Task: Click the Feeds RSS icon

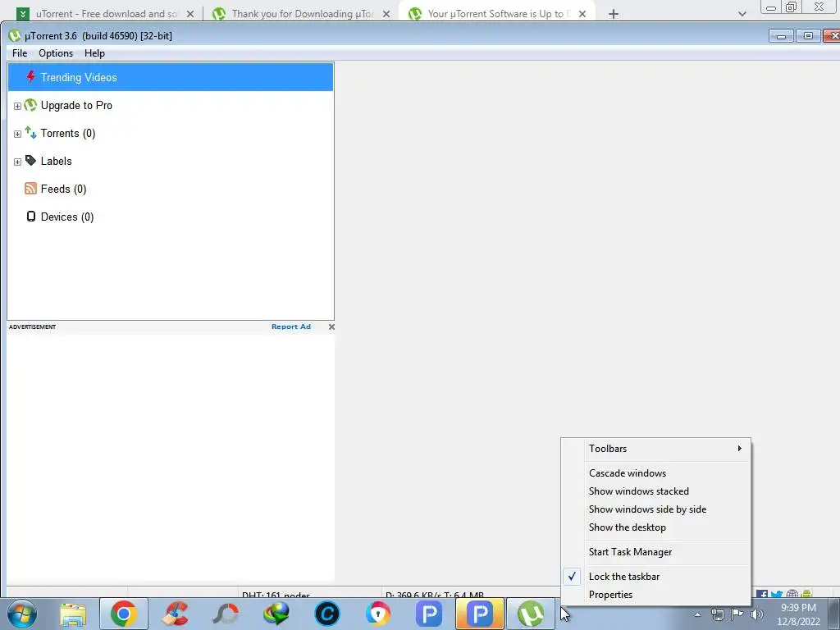Action: point(30,188)
